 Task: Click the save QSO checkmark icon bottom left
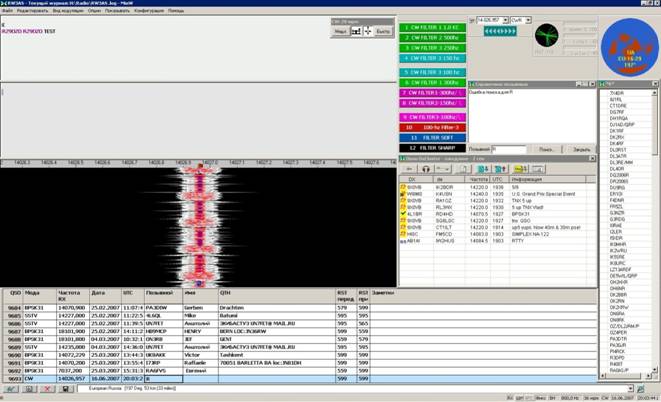tap(11, 389)
